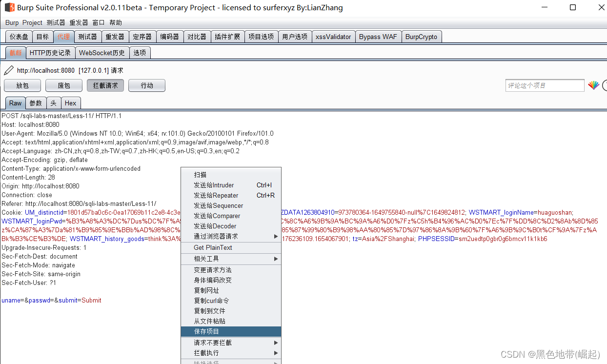The image size is (607, 364).
Task: Choose 发送给Repeater from context menu
Action: (x=231, y=195)
